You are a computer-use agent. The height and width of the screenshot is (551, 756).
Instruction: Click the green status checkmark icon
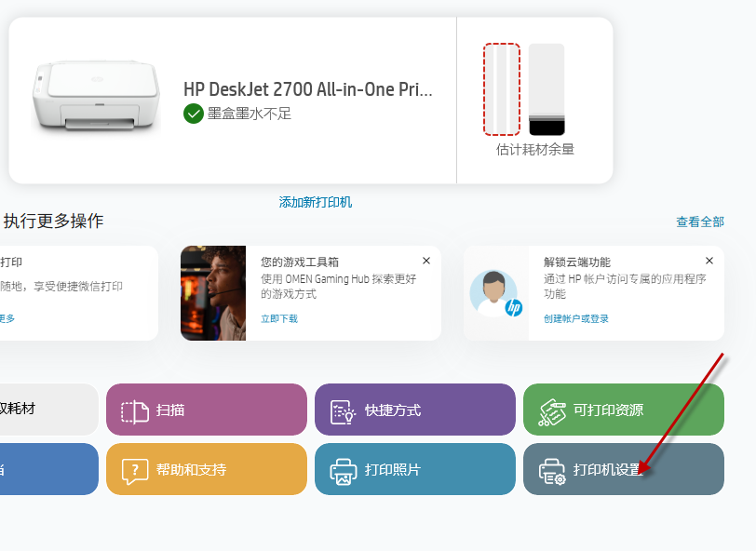pos(194,114)
